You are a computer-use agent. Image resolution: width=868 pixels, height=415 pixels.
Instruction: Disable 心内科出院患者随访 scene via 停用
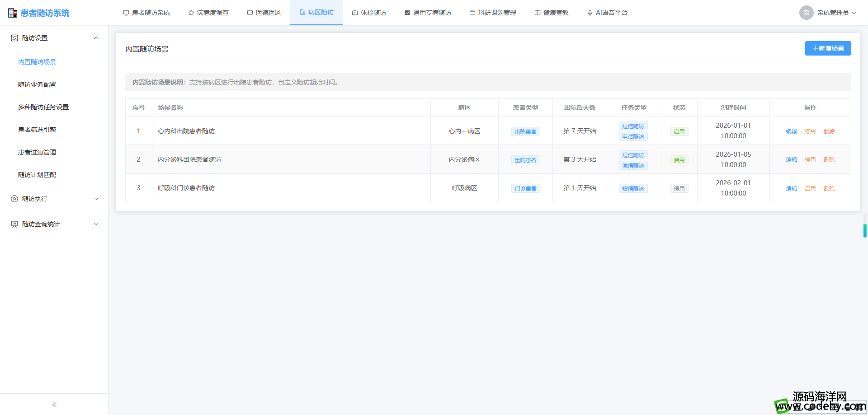810,131
